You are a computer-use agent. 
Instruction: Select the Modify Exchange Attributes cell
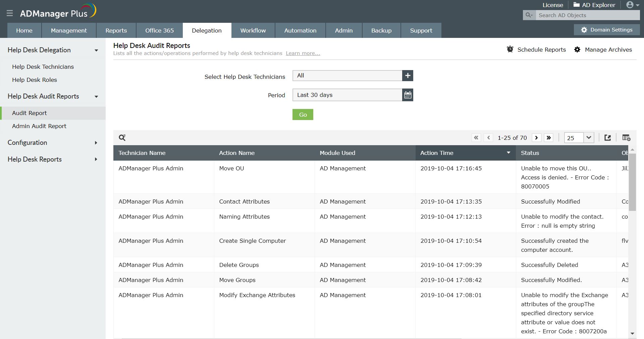coord(264,313)
